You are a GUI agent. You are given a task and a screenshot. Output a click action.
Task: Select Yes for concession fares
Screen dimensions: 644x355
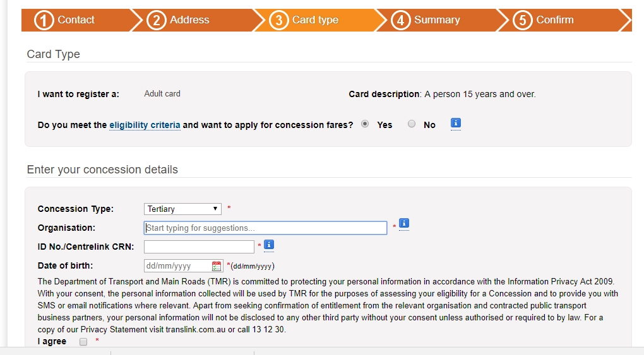(x=365, y=124)
